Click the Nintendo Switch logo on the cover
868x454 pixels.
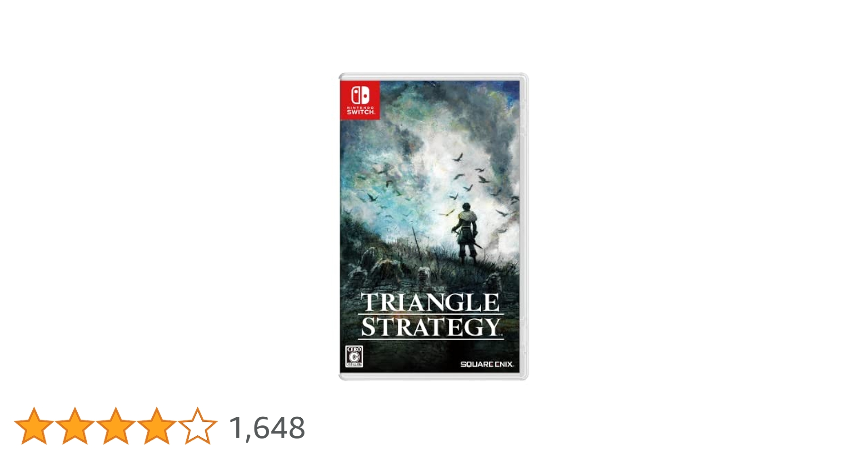click(360, 100)
